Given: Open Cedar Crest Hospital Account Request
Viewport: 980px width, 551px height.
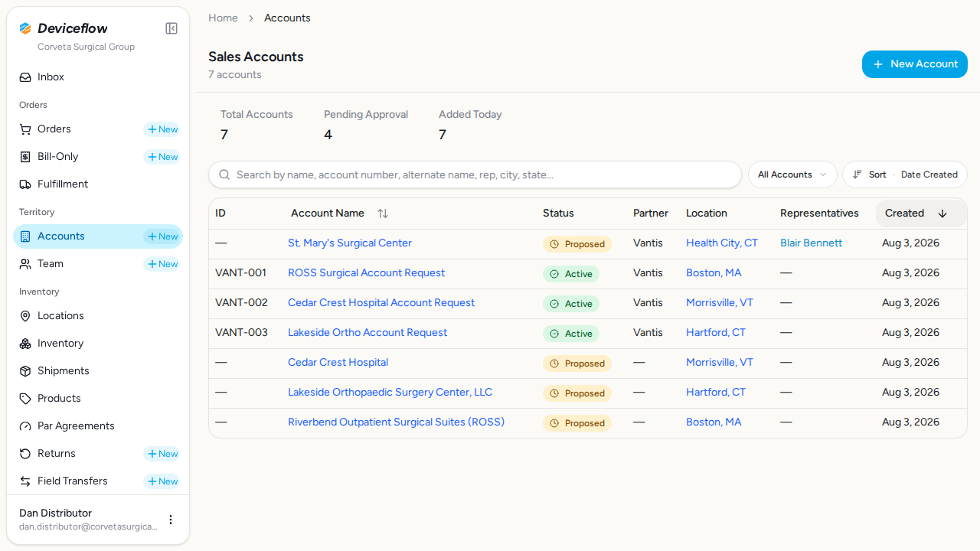Looking at the screenshot, I should pos(381,303).
